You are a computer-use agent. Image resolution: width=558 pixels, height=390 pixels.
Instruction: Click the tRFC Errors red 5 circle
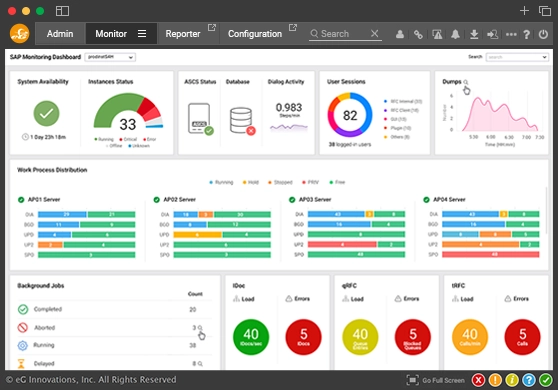tap(522, 337)
